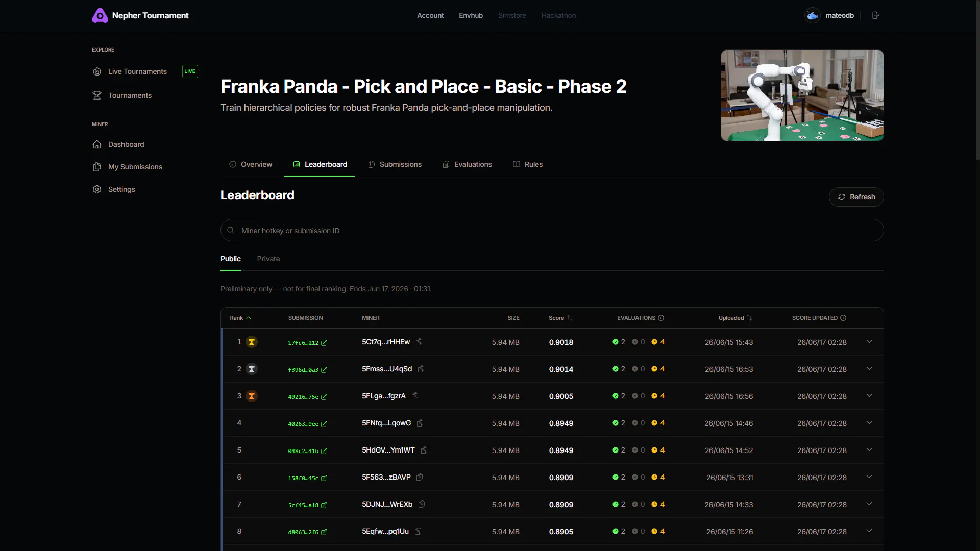Copy miner hotkey 5F563...zBAVP
The height and width of the screenshot is (551, 980).
[x=420, y=477]
